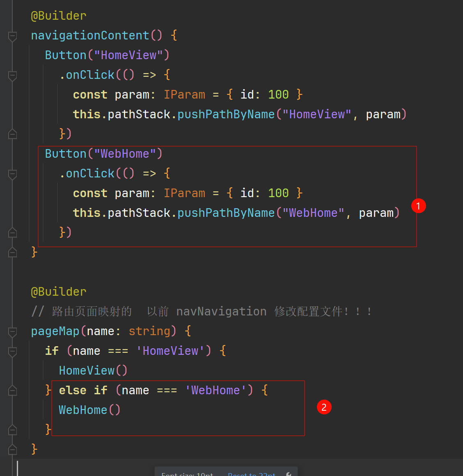Viewport: 463px width, 476px height.
Task: Click the Button("HomeView") component call
Action: 107,55
